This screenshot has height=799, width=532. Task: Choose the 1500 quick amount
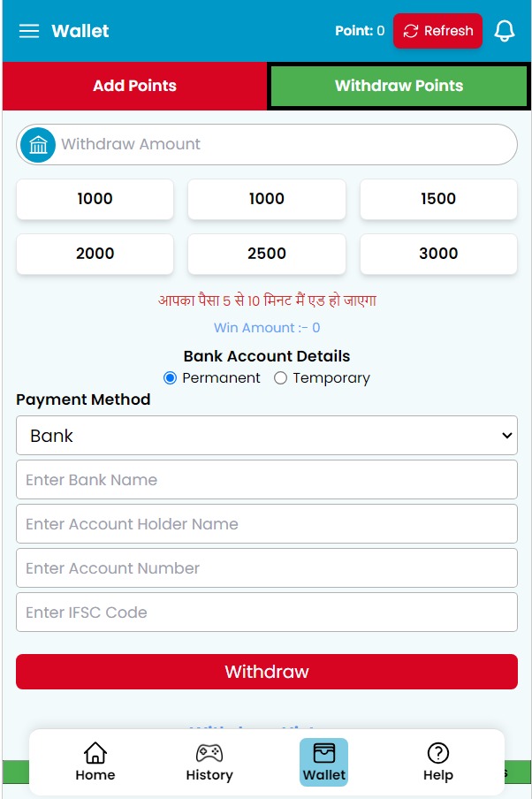click(438, 199)
